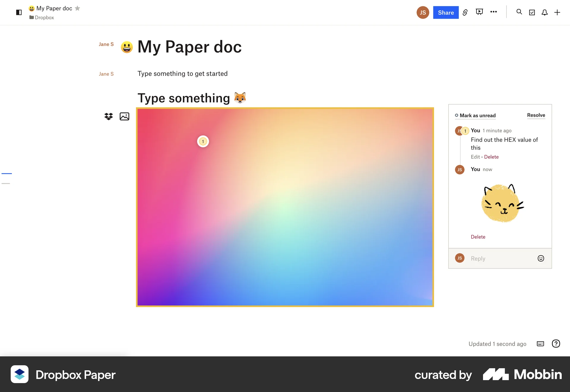Delete the cat sticker comment

point(478,237)
